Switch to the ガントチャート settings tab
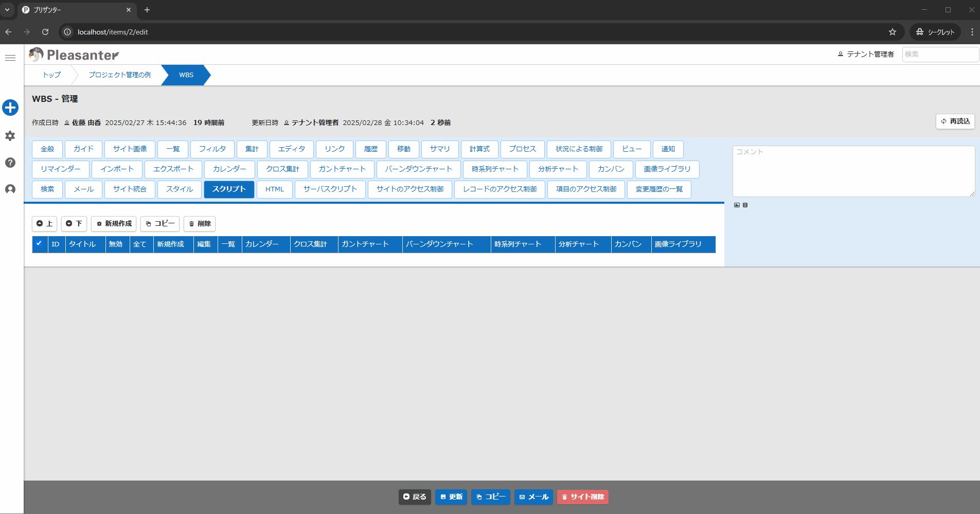Screen dimensions: 980x514 (342, 169)
